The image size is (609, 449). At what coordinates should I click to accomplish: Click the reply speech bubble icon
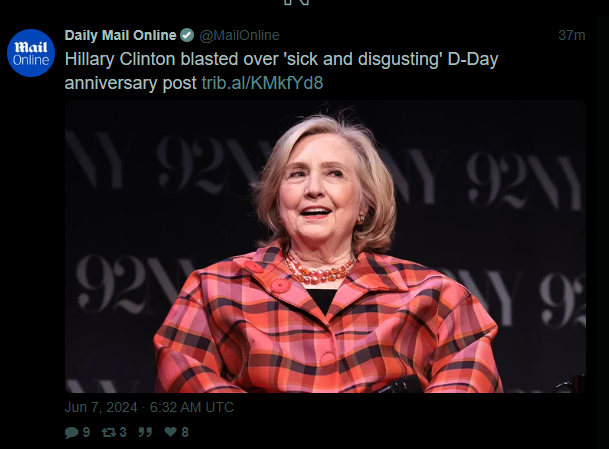coord(71,432)
